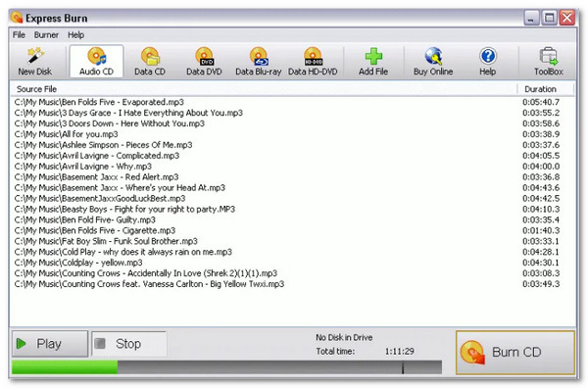Select Counting Crows - Accidentally In Love
588x388 pixels.
[x=146, y=273]
